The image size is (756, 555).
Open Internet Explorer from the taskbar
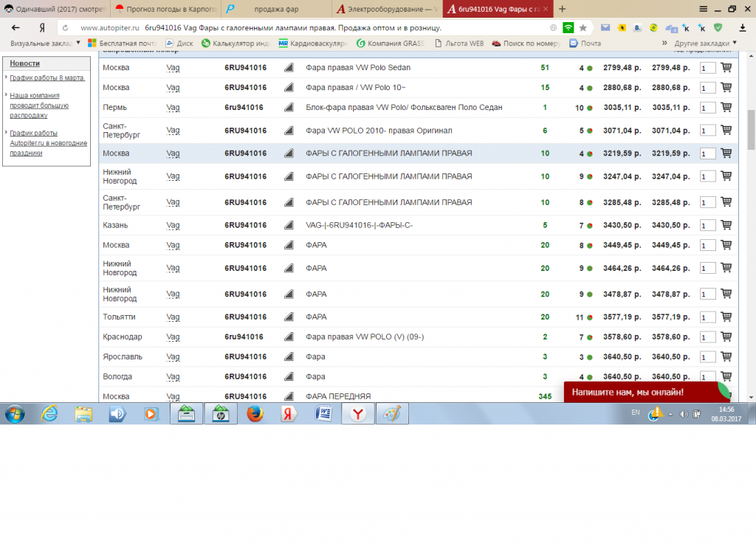click(49, 414)
